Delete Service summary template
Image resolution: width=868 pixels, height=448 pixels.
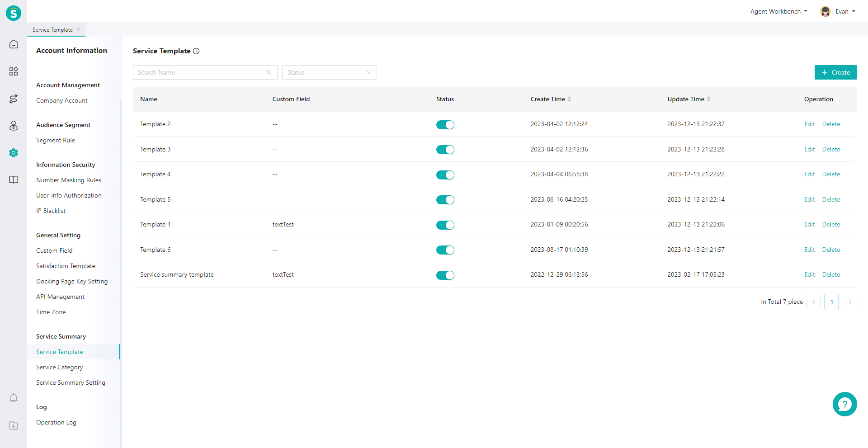[x=831, y=274]
